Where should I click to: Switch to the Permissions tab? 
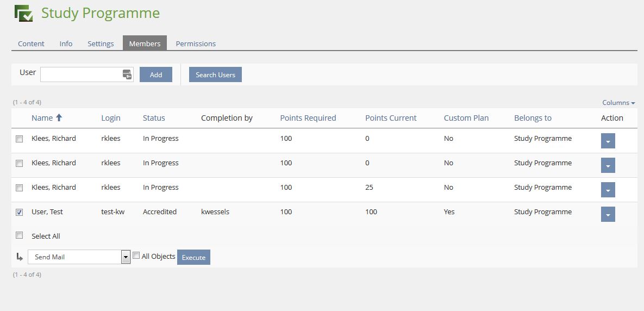coord(196,43)
